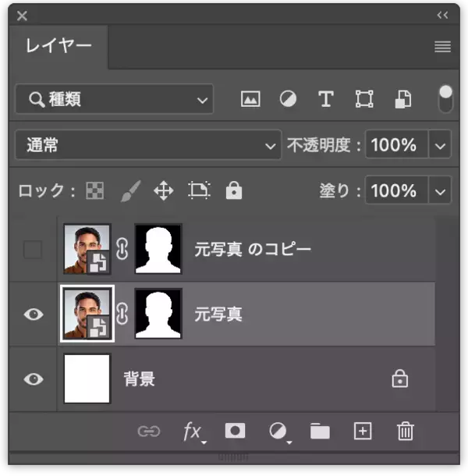The height and width of the screenshot is (476, 468).
Task: Lock position move icon
Action: pyautogui.click(x=164, y=190)
